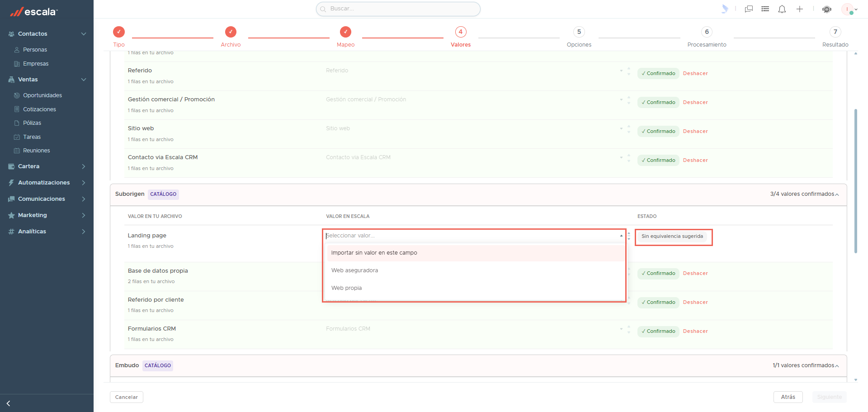Screen dimensions: 868x412
Task: Collapse the Embudo section chevron
Action: [x=837, y=366]
